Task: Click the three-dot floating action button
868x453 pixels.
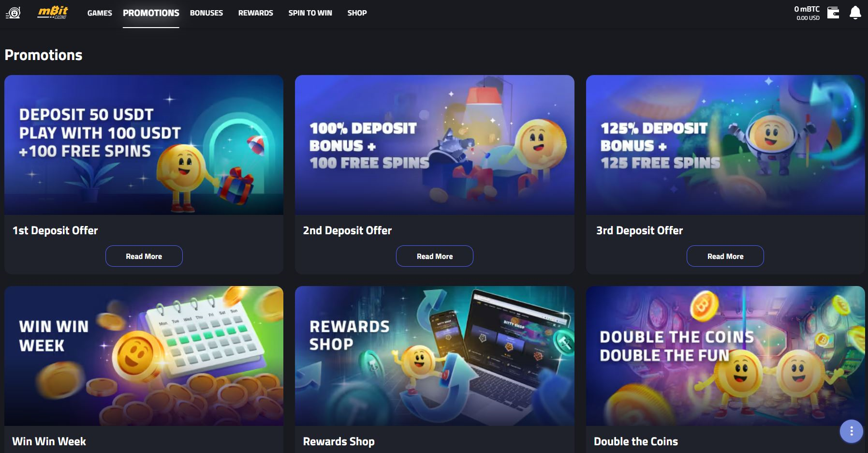Action: click(851, 431)
